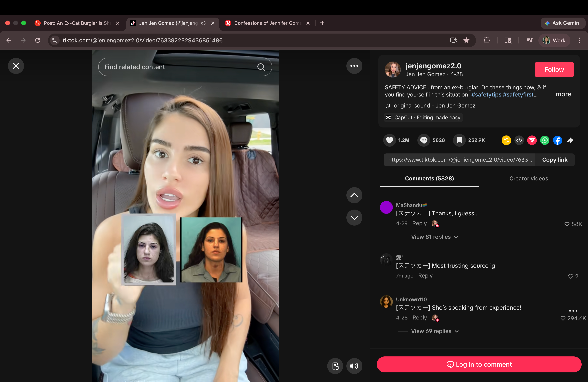Click the jenjengomez2.0 username

pos(433,66)
